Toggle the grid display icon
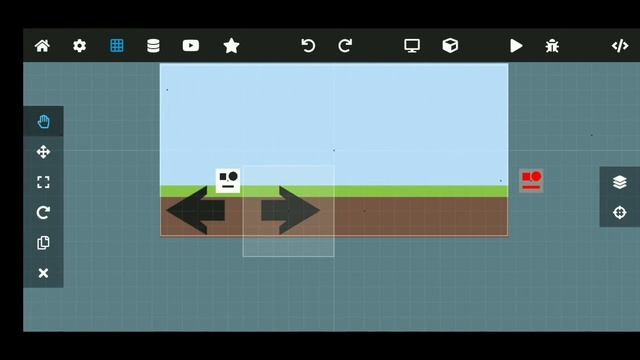The width and height of the screenshot is (640, 360). tap(117, 46)
